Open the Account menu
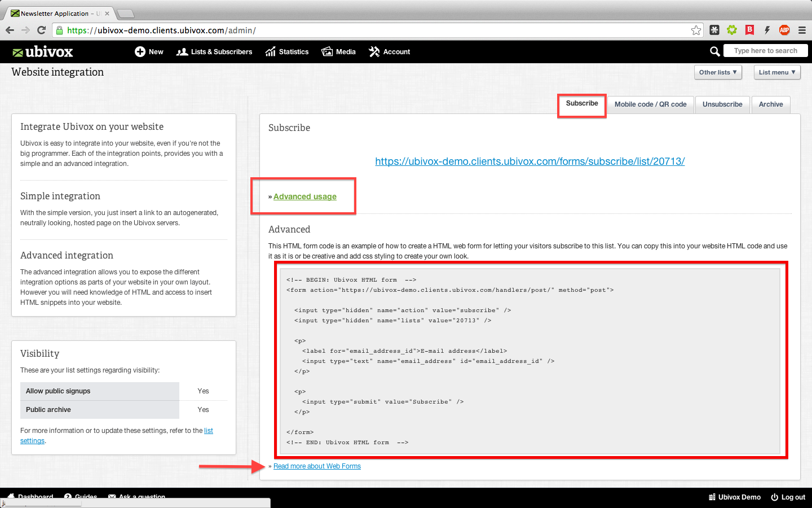Viewport: 812px width, 508px height. (389, 52)
